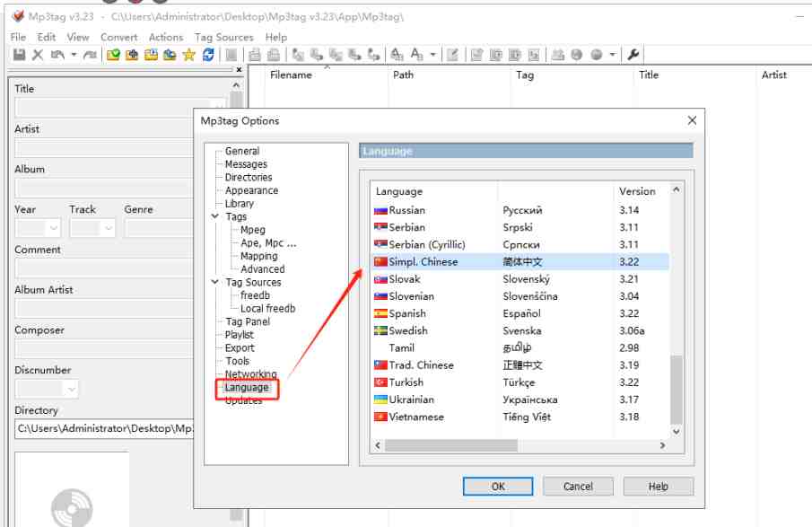
Task: Open the Tag Sources menu
Action: tap(223, 37)
